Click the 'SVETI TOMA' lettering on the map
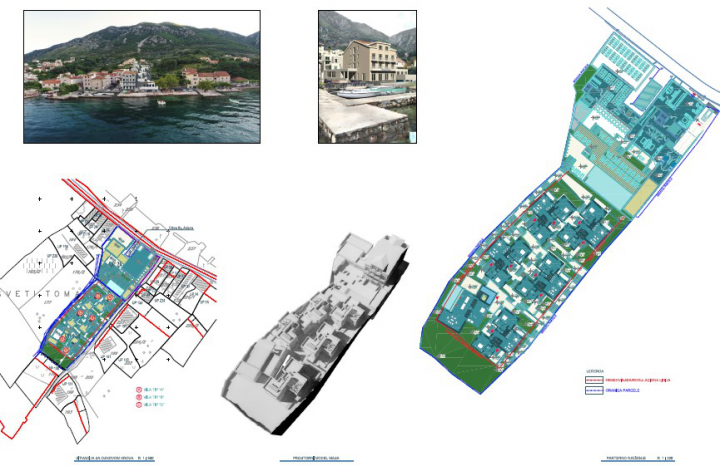 pyautogui.click(x=42, y=294)
